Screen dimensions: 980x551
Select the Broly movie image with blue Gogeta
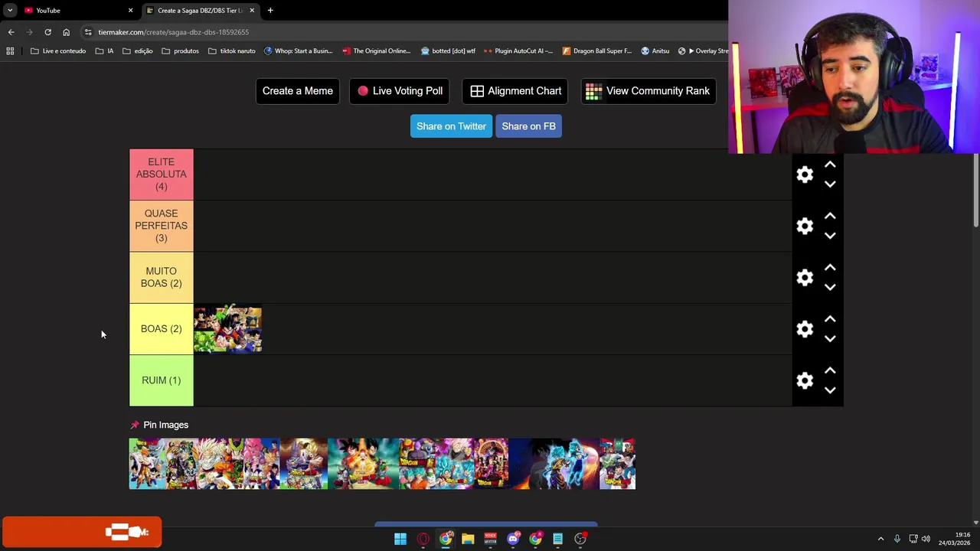pos(554,464)
